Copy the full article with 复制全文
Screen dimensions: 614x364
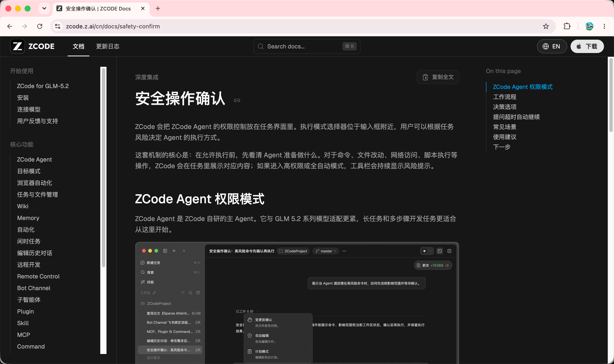[x=438, y=77]
